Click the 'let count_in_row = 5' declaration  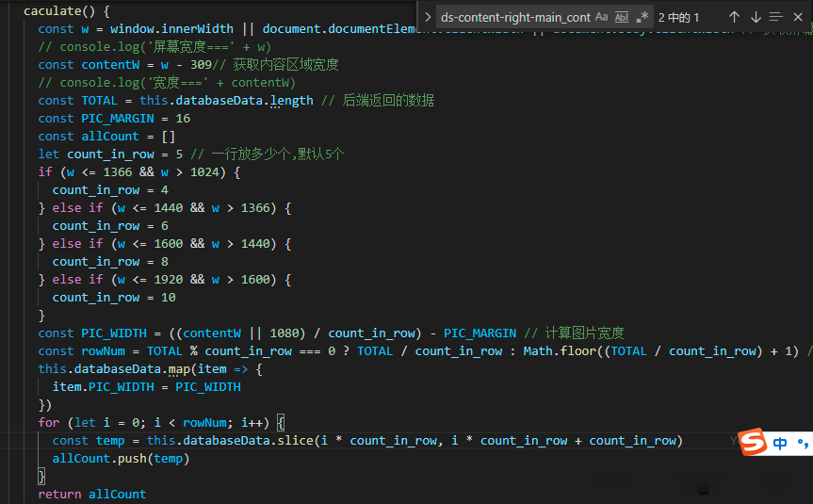[110, 154]
